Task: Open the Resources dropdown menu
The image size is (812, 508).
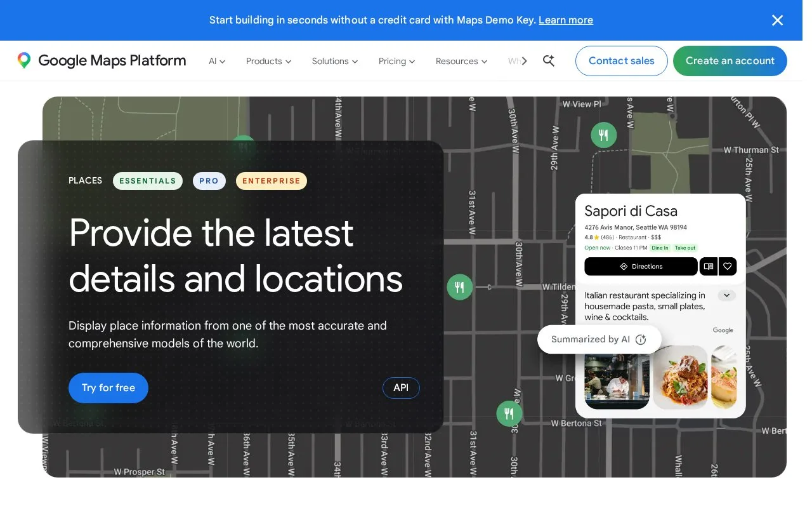Action: 461,61
